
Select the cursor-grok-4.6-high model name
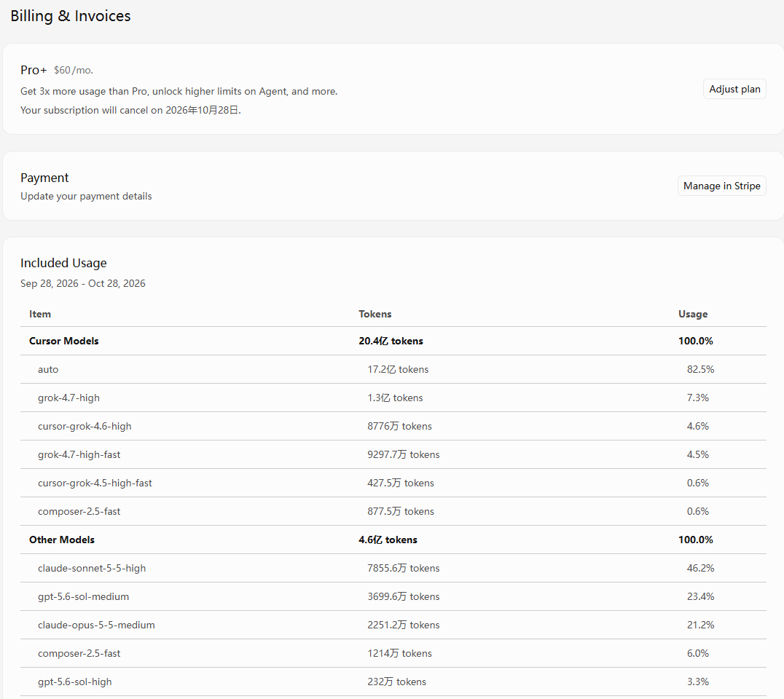pyautogui.click(x=85, y=426)
